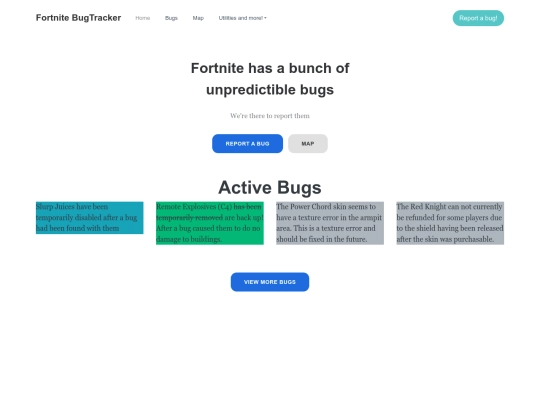The image size is (540, 405).
Task: Click the gray MAP button
Action: point(308,144)
